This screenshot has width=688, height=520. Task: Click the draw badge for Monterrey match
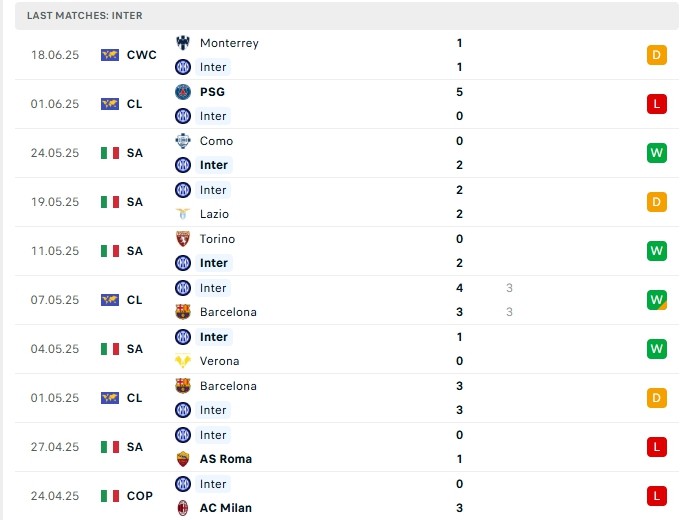tap(656, 55)
